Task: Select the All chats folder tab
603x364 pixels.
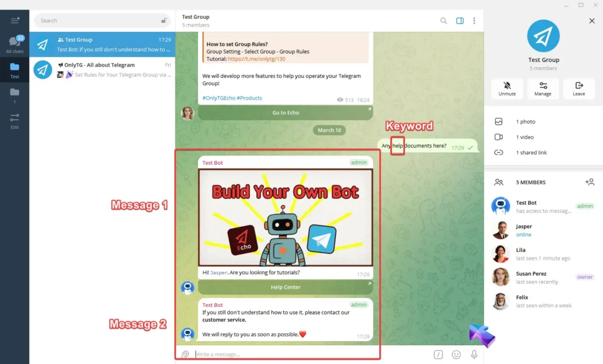Action: [x=15, y=45]
